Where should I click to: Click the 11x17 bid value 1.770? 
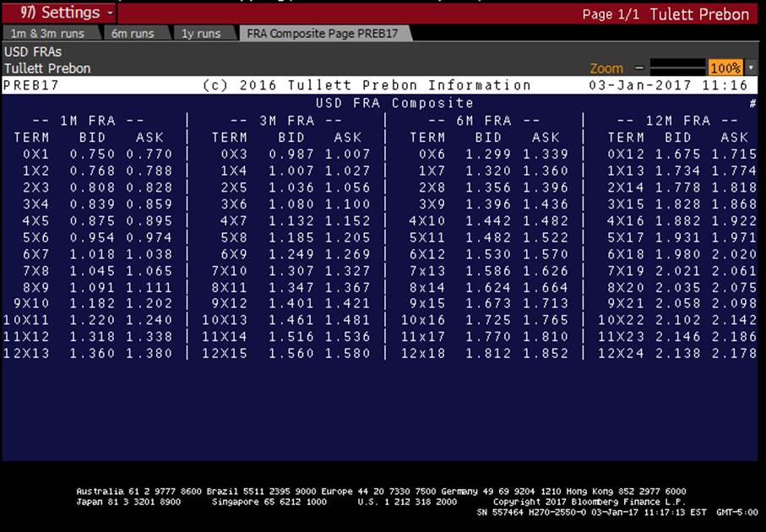click(488, 337)
